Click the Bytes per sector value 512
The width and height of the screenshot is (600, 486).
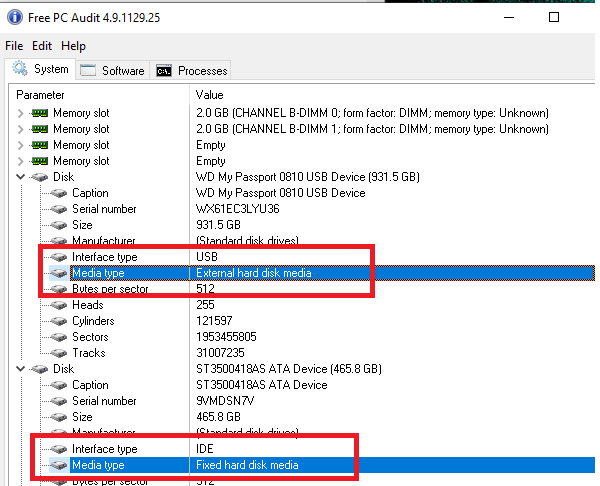pyautogui.click(x=205, y=289)
